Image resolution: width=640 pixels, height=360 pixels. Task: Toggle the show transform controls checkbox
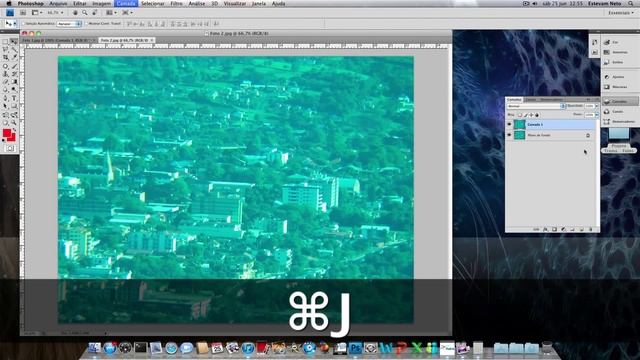87,24
